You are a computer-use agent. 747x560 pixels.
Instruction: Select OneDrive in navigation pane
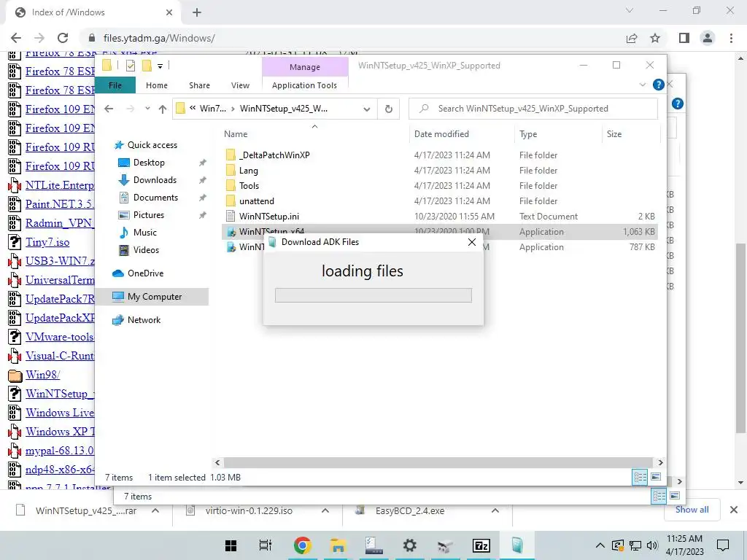(x=145, y=273)
